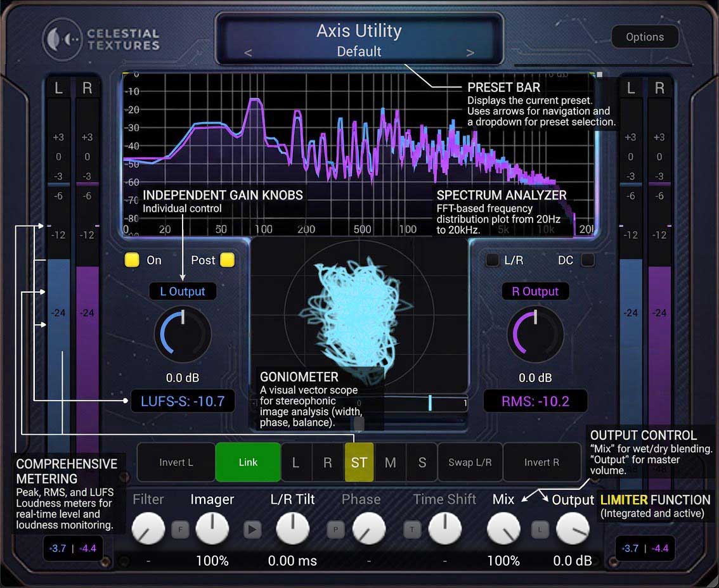Go to next preset with right arrow
This screenshot has width=719, height=588.
click(x=470, y=53)
